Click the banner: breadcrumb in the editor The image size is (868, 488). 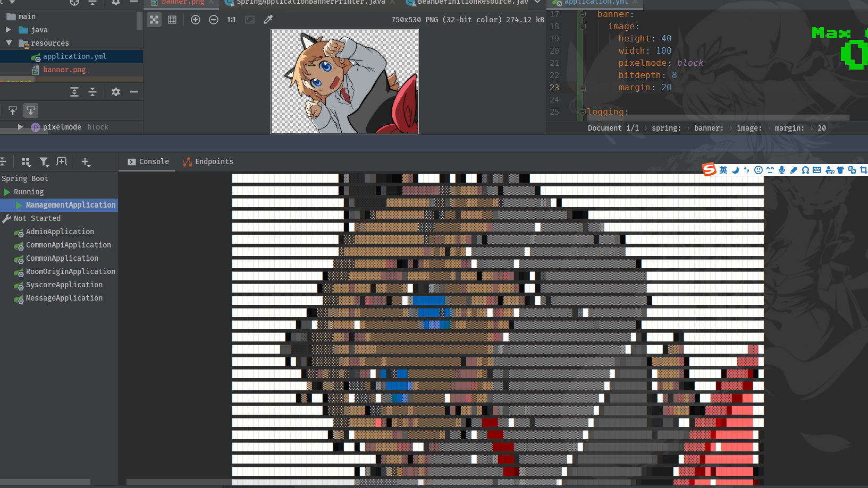pos(709,128)
